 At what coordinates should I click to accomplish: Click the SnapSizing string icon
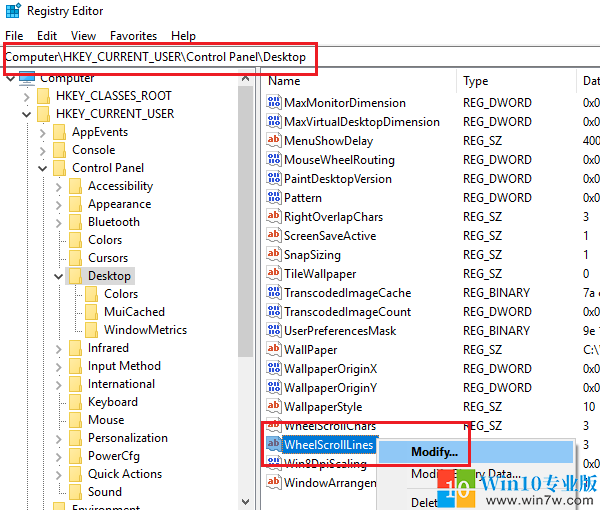pos(274,254)
